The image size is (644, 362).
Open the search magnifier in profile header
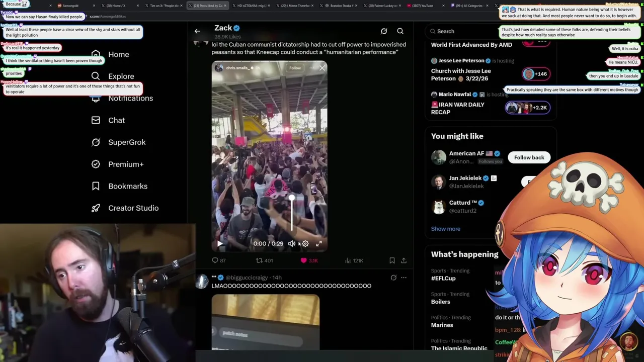coord(400,31)
